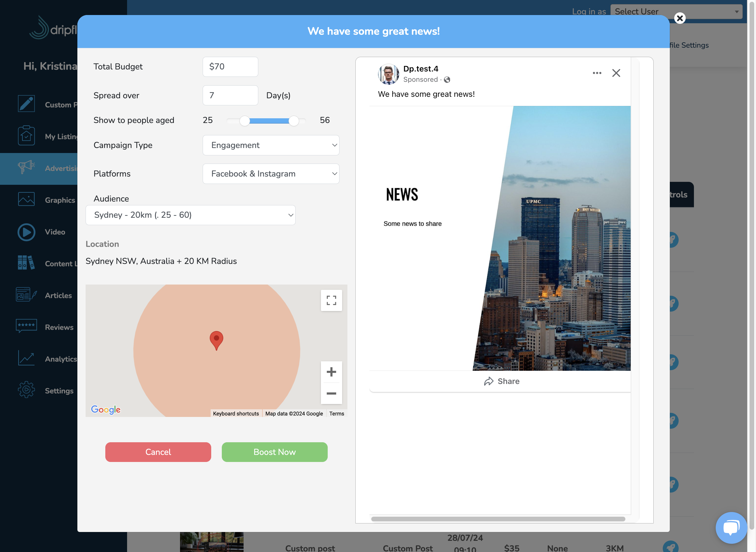This screenshot has height=552, width=756.
Task: Open the Platforms dropdown showing Facebook & Instagram
Action: 271,174
